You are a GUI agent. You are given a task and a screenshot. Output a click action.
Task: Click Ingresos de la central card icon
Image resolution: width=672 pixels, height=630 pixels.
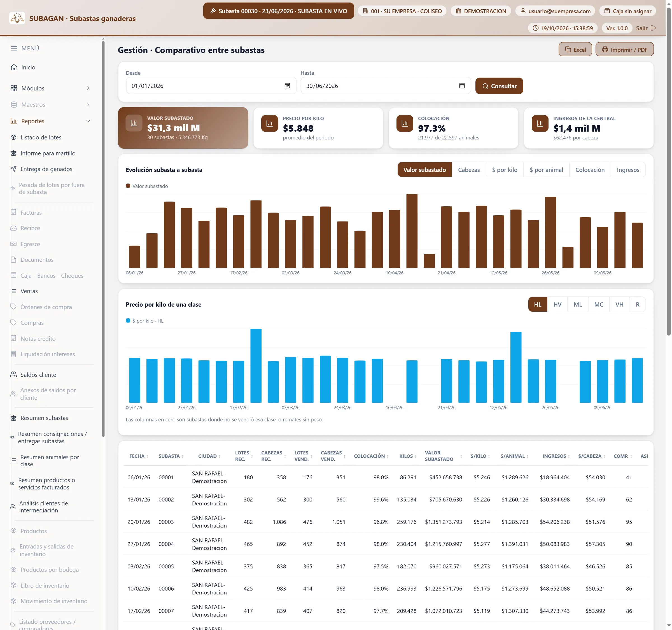[x=540, y=123]
